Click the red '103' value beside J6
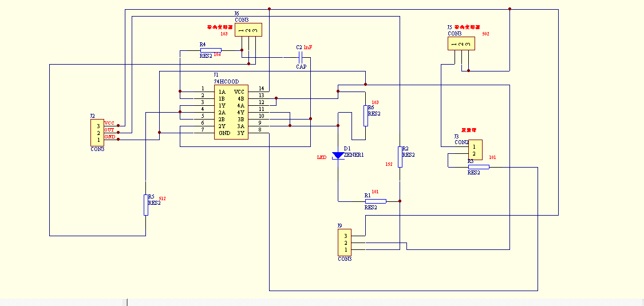Screen dimensions: 644x306 pyautogui.click(x=224, y=34)
